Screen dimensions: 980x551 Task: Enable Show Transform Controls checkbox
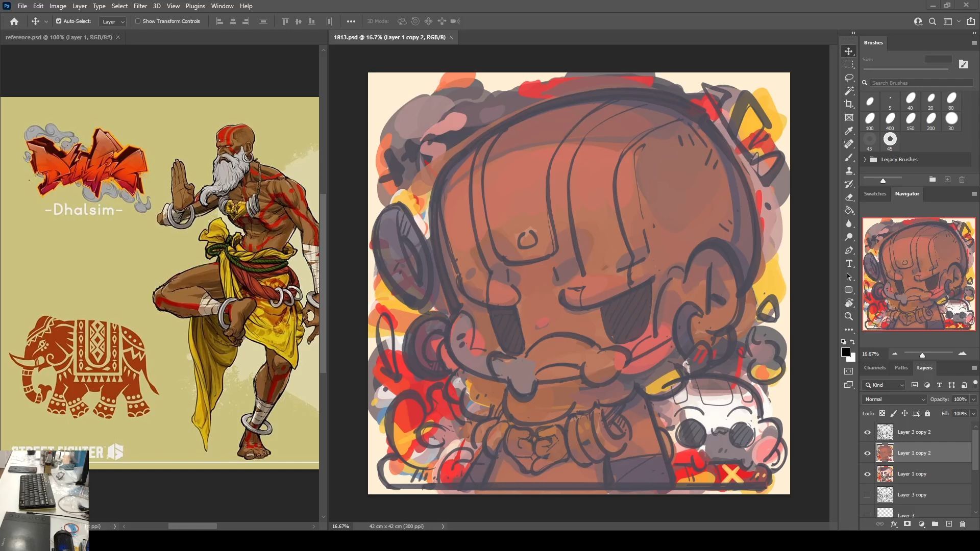click(138, 21)
